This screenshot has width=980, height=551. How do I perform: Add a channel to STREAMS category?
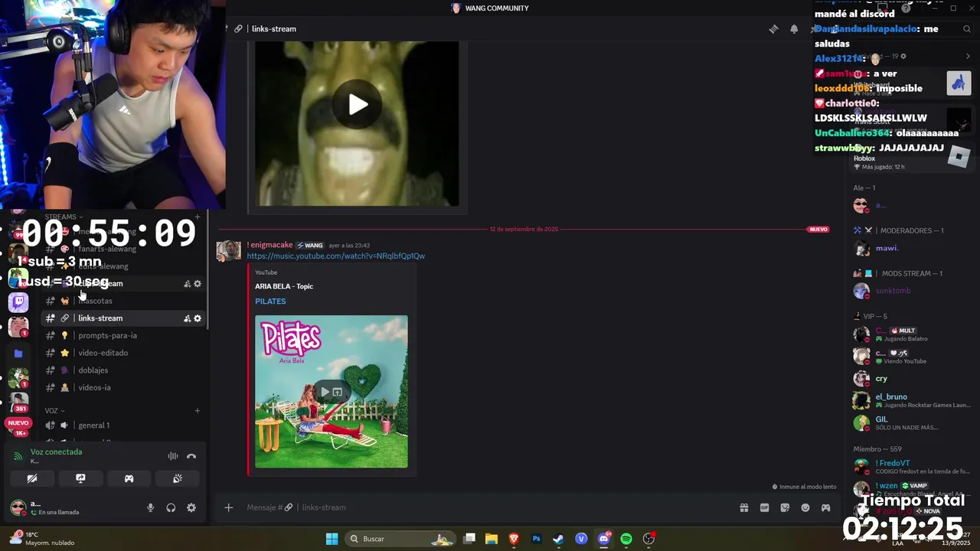click(x=198, y=217)
